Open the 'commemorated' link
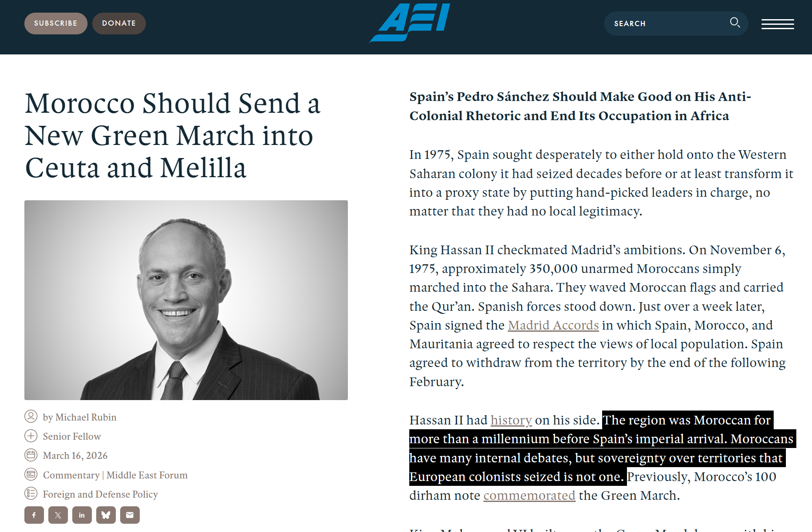812x532 pixels. [x=529, y=495]
